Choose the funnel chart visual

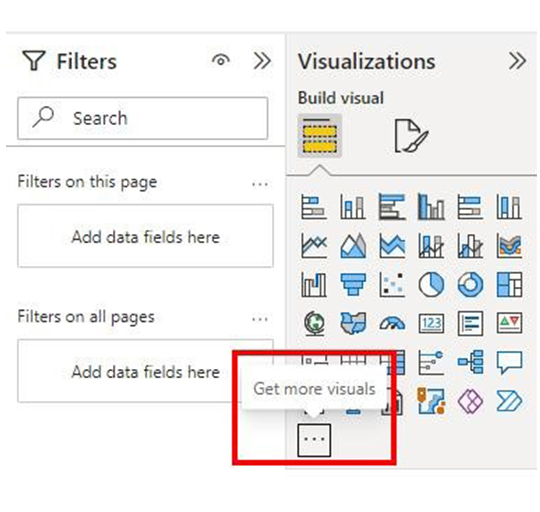point(353,284)
